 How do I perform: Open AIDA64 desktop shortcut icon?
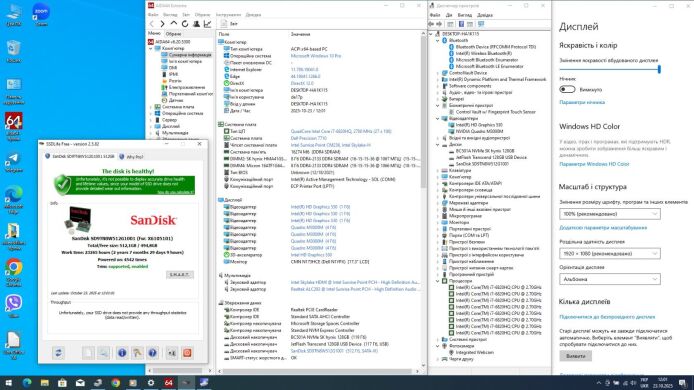coord(13,127)
